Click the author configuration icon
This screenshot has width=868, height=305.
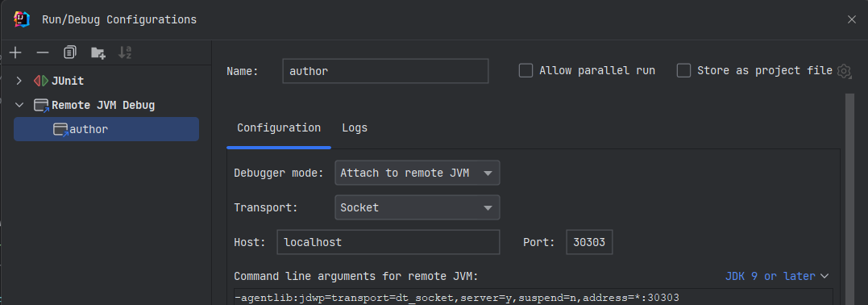(x=61, y=130)
